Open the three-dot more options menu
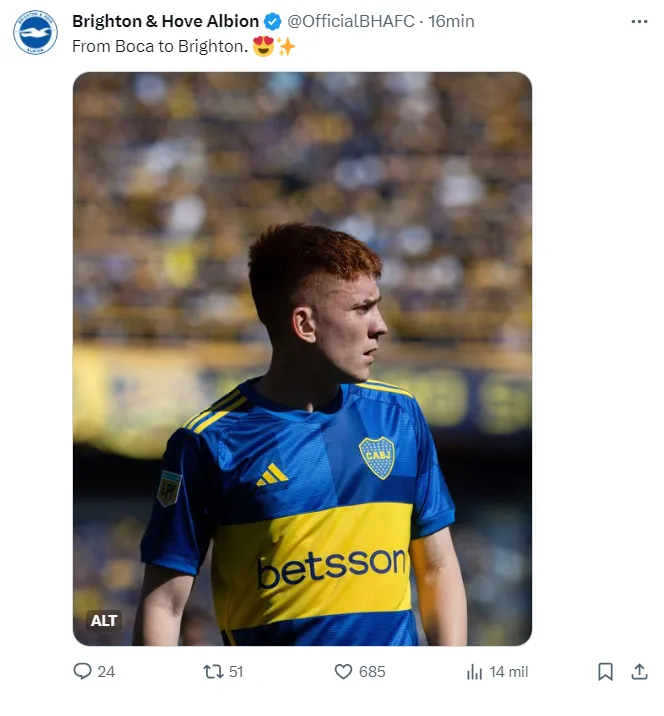 [638, 21]
